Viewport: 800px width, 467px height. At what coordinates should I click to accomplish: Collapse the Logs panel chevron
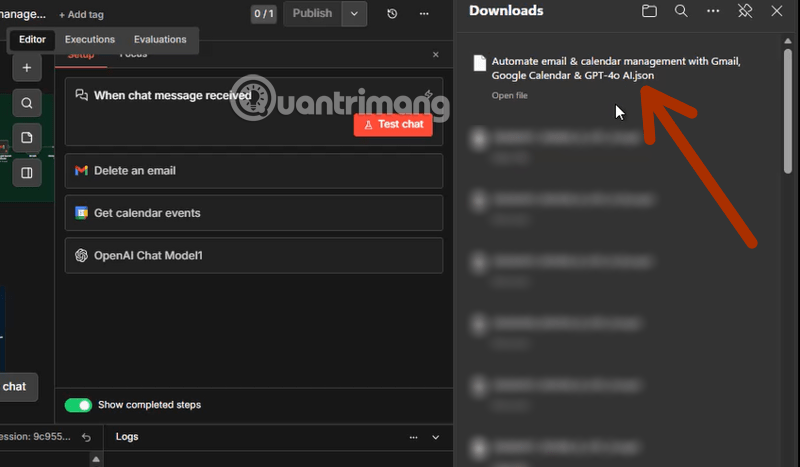coord(436,437)
